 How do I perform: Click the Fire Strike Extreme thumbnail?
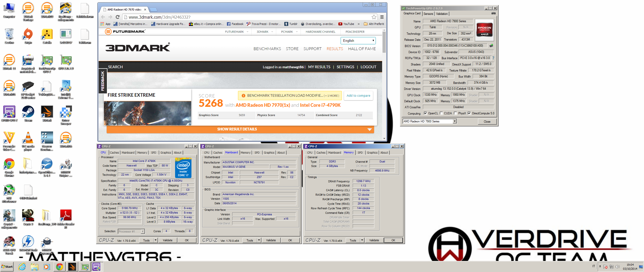[x=147, y=113]
